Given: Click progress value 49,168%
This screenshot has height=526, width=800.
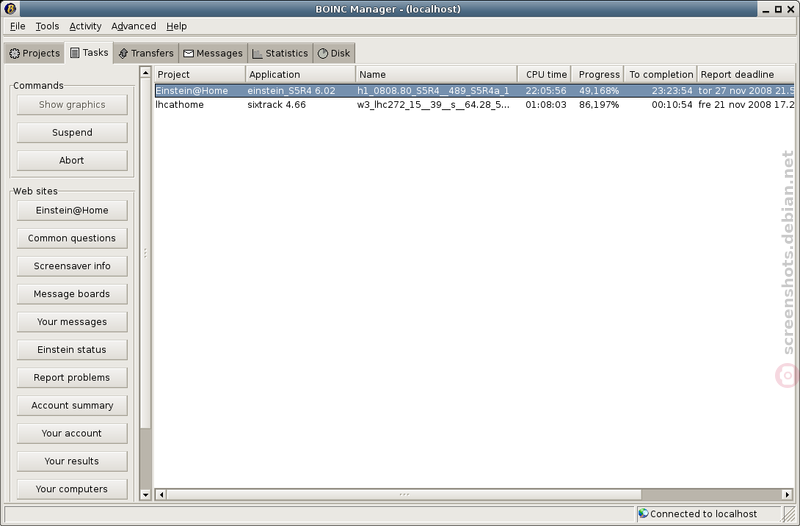Looking at the screenshot, I should click(599, 91).
